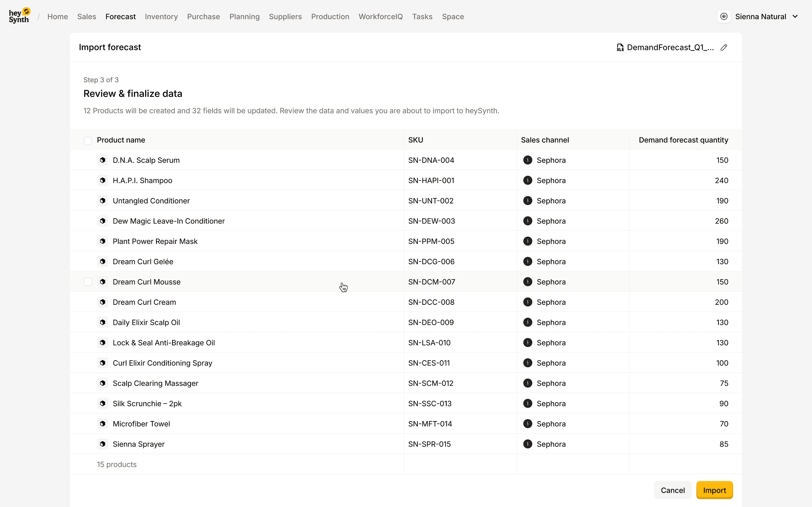Click Sephora icon in H.A.P.I. Shampoo row
This screenshot has height=507, width=812.
[x=527, y=180]
